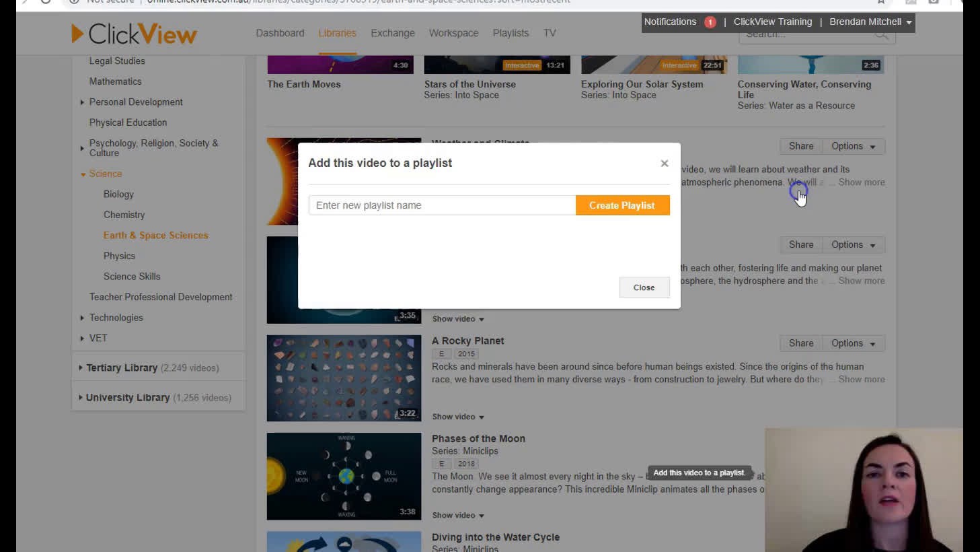The width and height of the screenshot is (980, 552).
Task: Show more of the 3:35 video description
Action: (x=862, y=281)
